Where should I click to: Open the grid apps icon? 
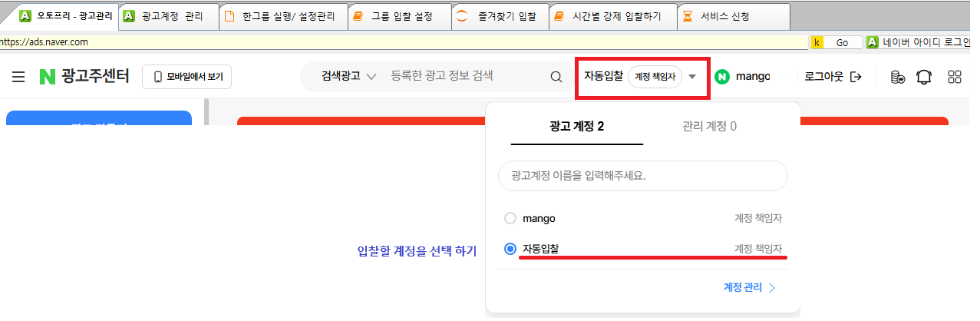coord(955,77)
